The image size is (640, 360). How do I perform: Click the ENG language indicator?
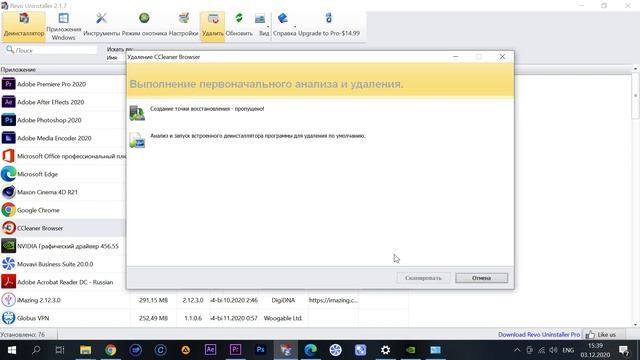pyautogui.click(x=568, y=350)
